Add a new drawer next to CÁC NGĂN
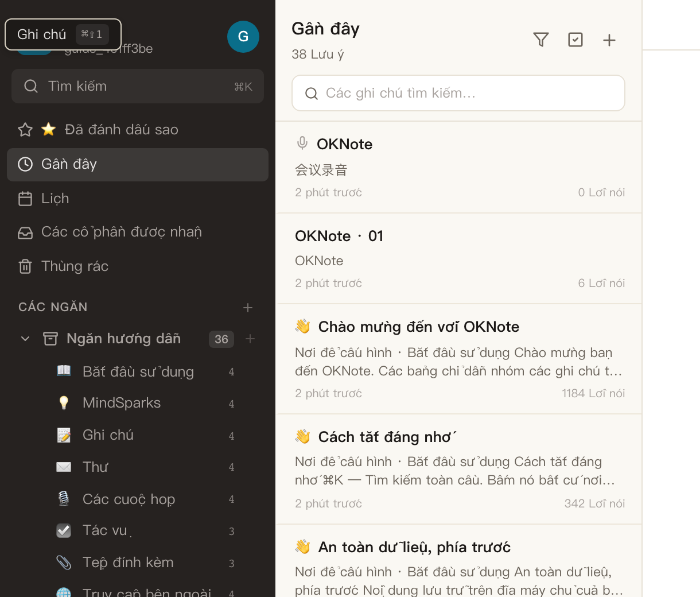This screenshot has width=700, height=597. click(x=248, y=308)
